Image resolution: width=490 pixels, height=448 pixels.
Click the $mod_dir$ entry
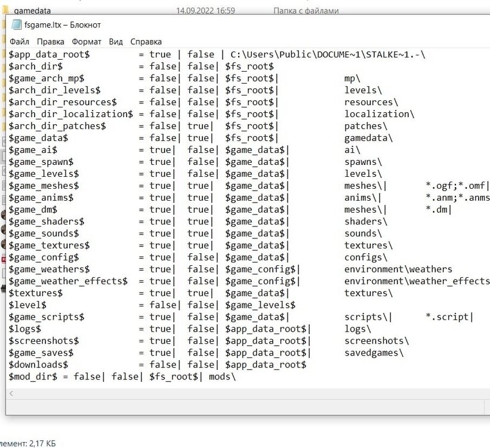pos(33,376)
